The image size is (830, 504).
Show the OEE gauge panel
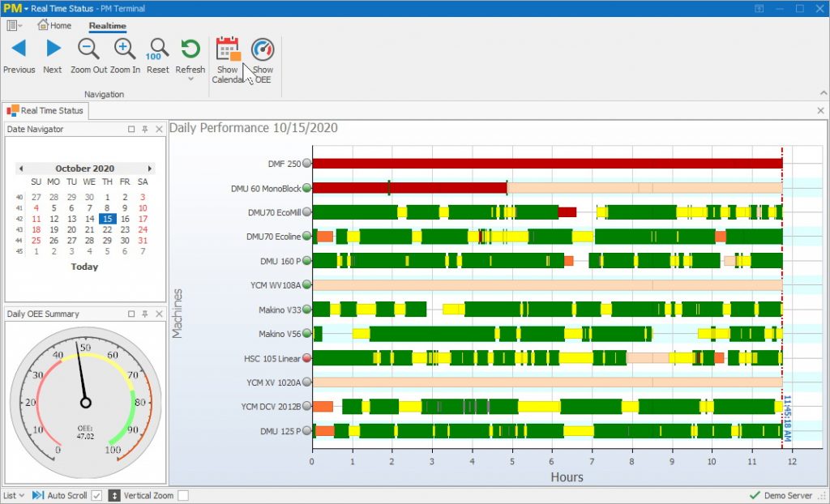click(263, 60)
